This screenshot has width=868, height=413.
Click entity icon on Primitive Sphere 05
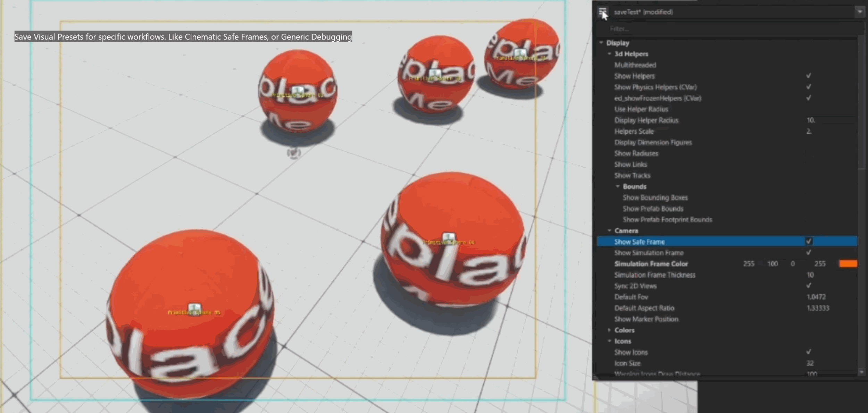[194, 307]
